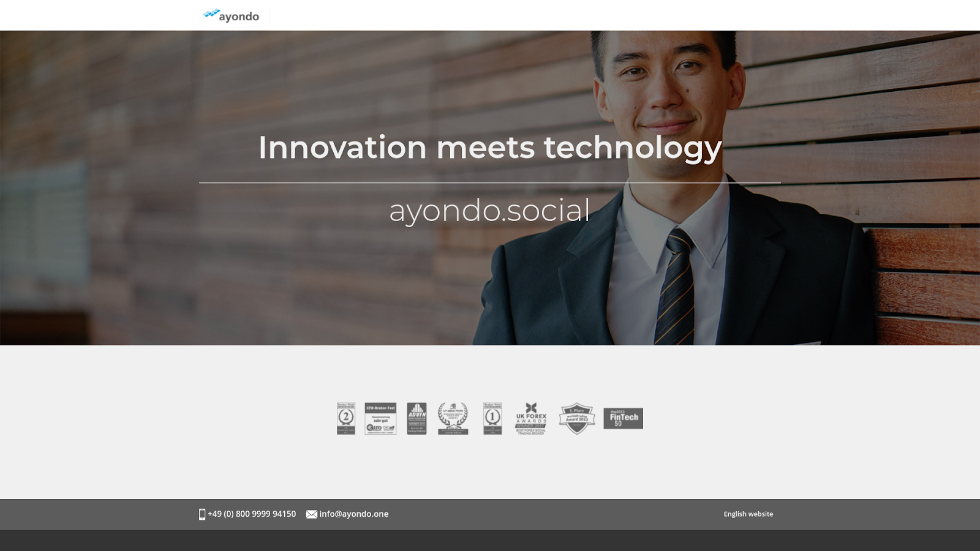
Task: Click the envelope mail icon in footer
Action: coord(312,514)
